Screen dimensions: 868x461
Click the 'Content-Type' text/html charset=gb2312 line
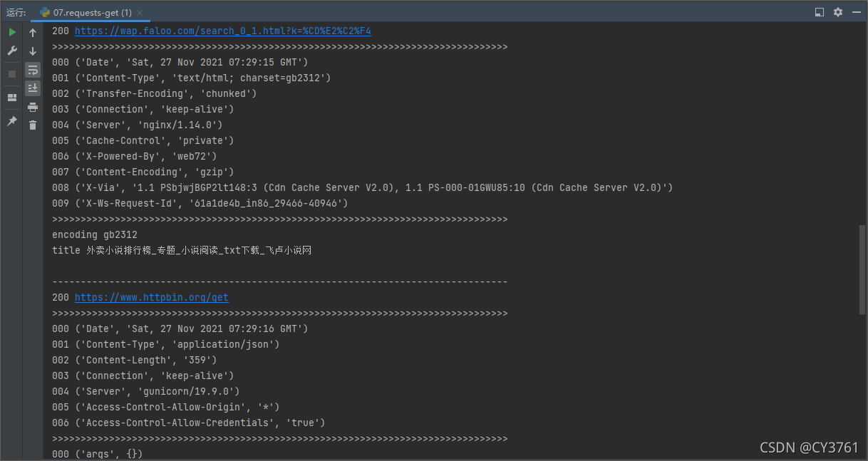192,78
